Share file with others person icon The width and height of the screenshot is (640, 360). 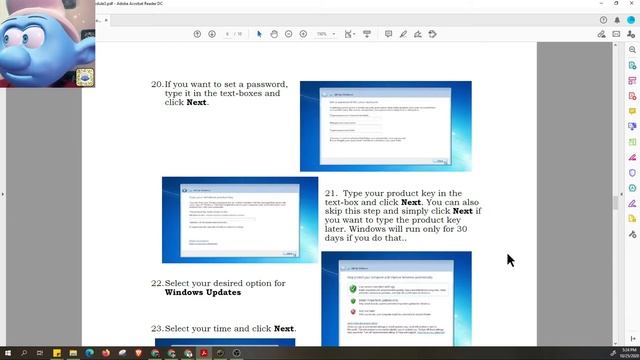pyautogui.click(x=631, y=34)
